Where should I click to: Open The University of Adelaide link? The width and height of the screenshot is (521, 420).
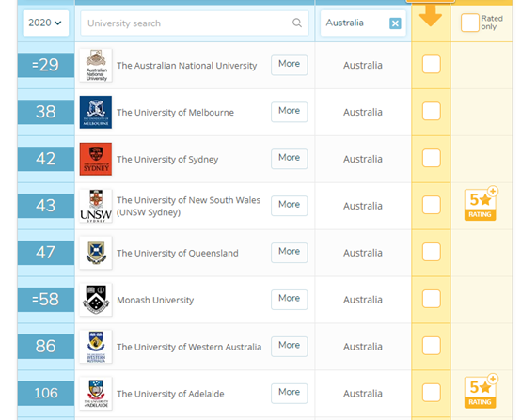pos(170,394)
